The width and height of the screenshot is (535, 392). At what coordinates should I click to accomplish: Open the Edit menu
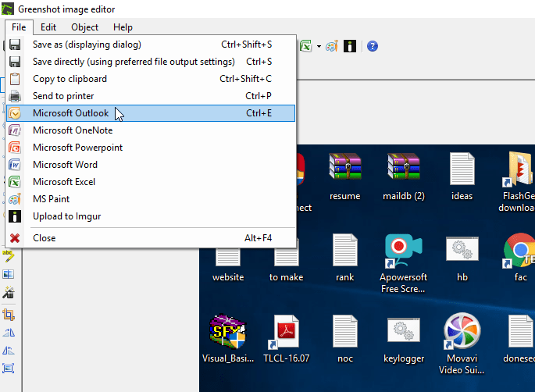pyautogui.click(x=48, y=27)
